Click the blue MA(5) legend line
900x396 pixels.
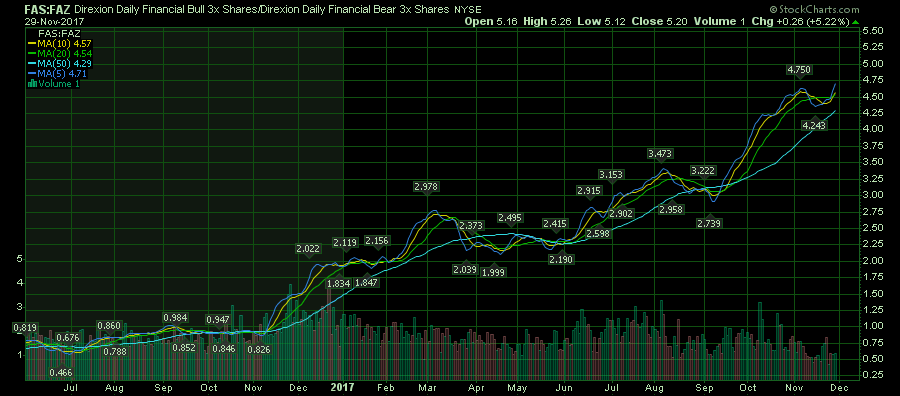33,73
